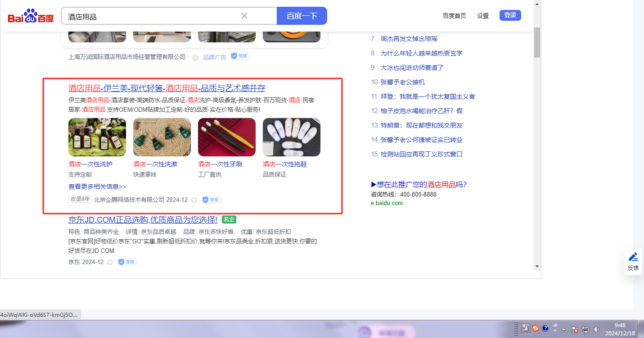The height and width of the screenshot is (338, 644).
Task: Click the e.baidu.com link
Action: coord(387,203)
